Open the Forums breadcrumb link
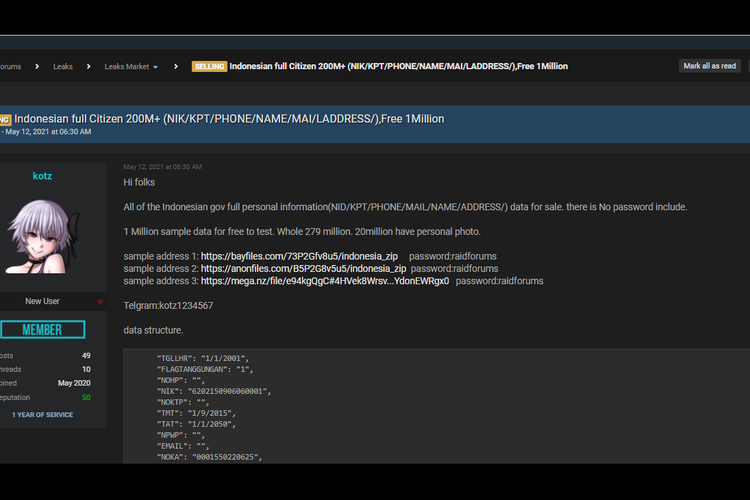 [10, 67]
